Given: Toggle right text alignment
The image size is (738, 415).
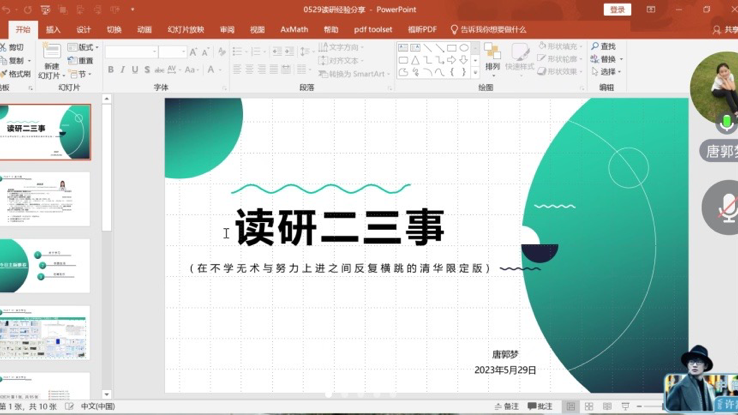Looking at the screenshot, I should coord(261,70).
